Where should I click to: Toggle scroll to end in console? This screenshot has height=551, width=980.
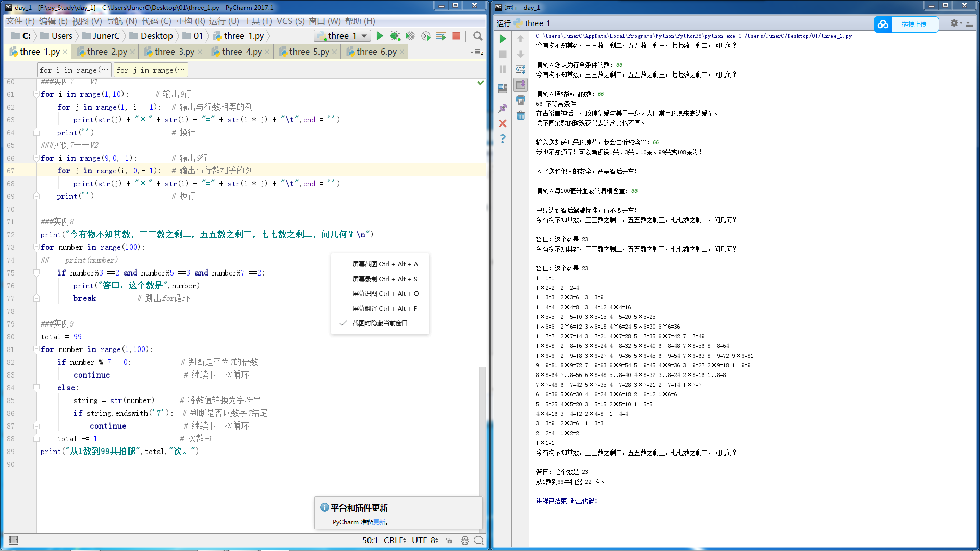pos(521,85)
